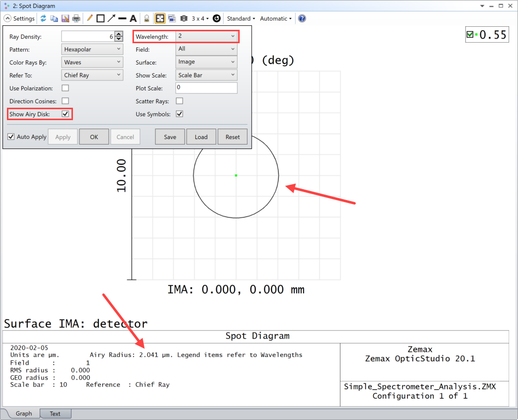Open the Color Rays By dropdown
Image resolution: width=518 pixels, height=420 pixels.
92,62
